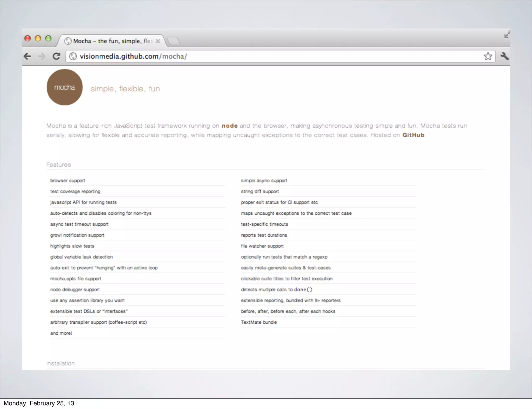Click the 'simple, flexible, fun' tagline
The image size is (532, 409).
click(x=125, y=89)
